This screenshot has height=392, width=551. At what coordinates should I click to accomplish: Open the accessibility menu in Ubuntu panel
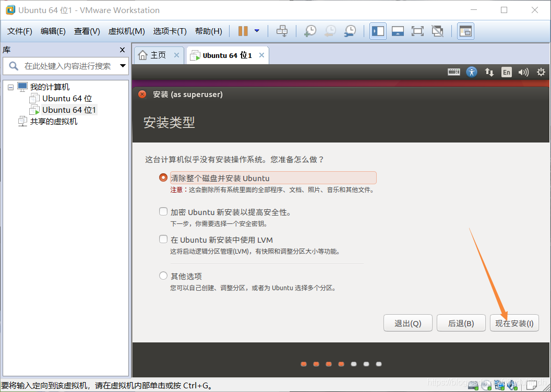point(471,72)
